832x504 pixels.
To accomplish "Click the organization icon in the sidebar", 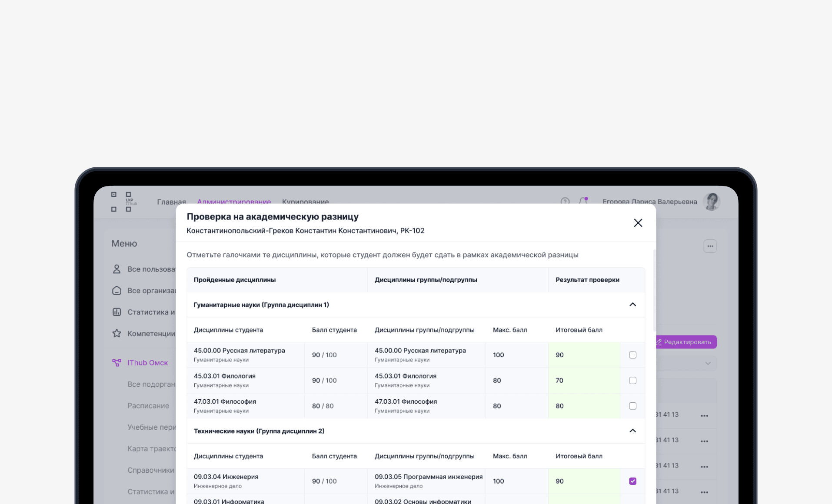I will tap(116, 290).
